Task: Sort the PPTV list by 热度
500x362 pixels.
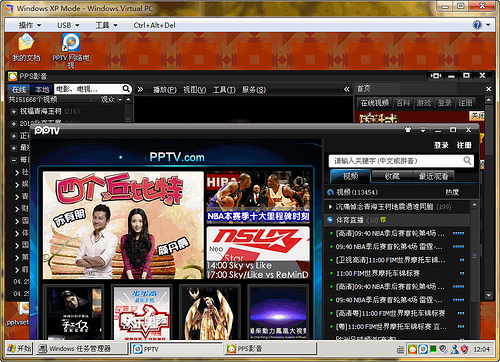Action: point(452,192)
